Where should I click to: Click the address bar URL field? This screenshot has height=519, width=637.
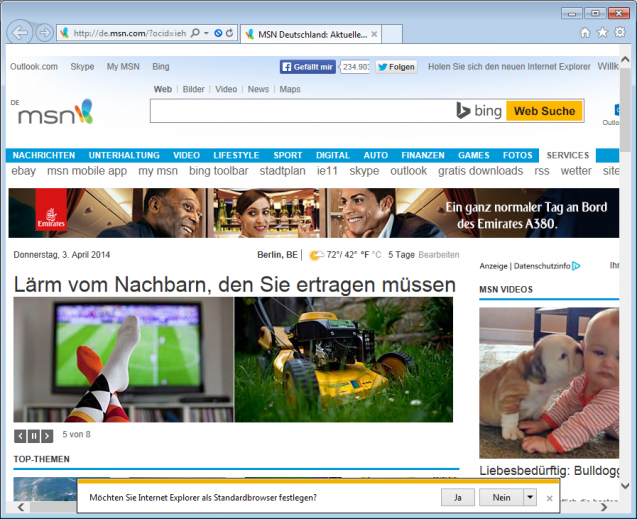click(129, 33)
